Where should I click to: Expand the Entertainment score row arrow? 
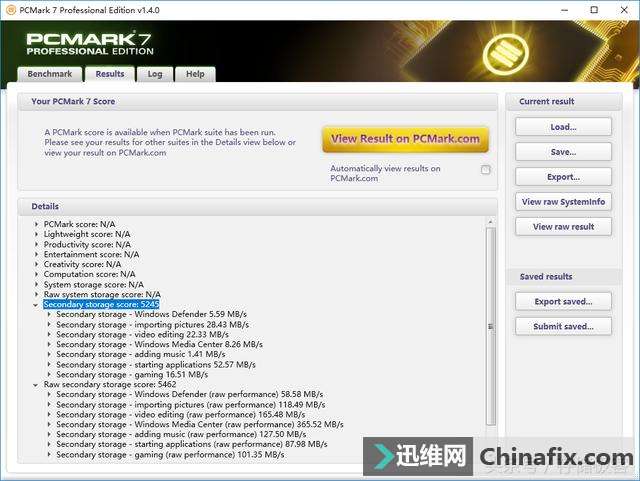pyautogui.click(x=36, y=254)
